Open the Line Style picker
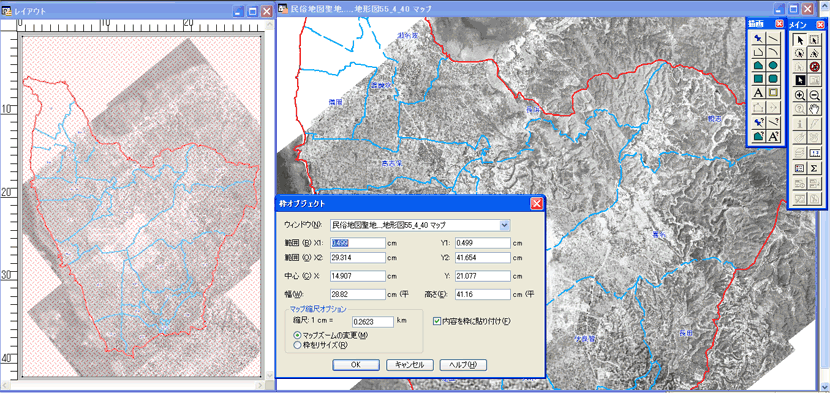Image resolution: width=830 pixels, height=393 pixels. (x=773, y=122)
